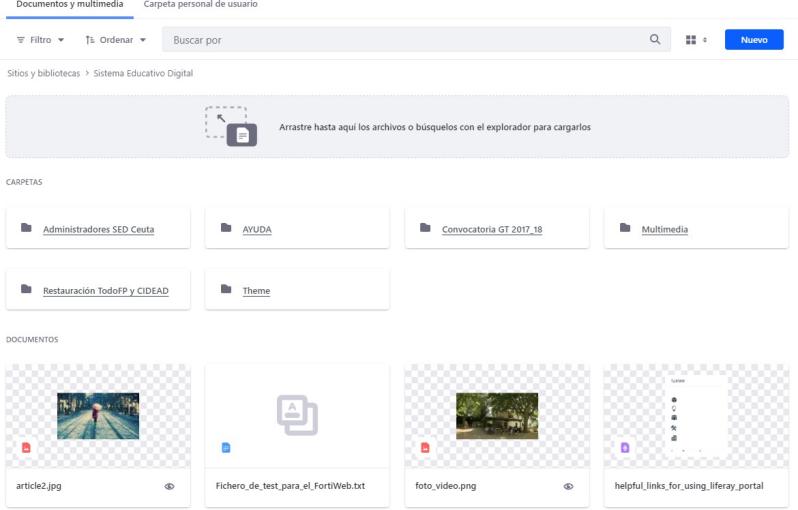Click the AYUDA folder icon
The image size is (798, 510).
pyautogui.click(x=226, y=228)
